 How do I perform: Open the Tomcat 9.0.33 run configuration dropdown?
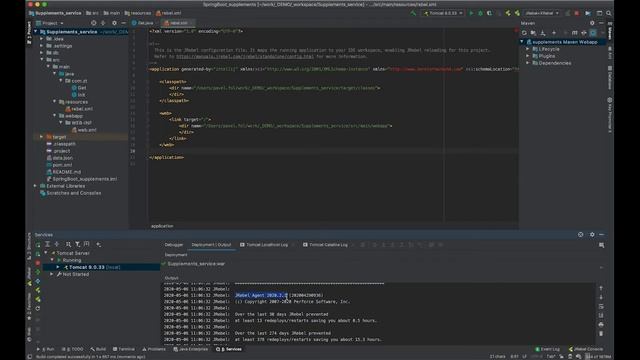click(x=443, y=13)
